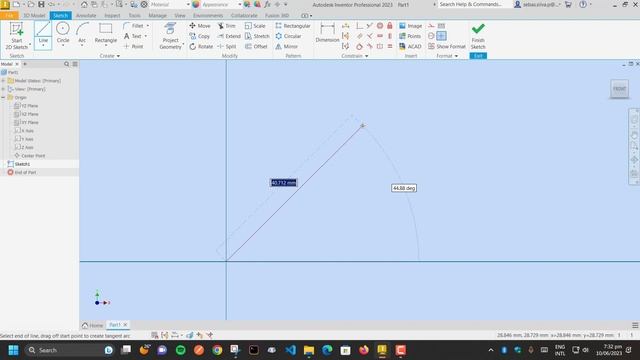
Task: Select End of Part in browser
Action: [25, 173]
